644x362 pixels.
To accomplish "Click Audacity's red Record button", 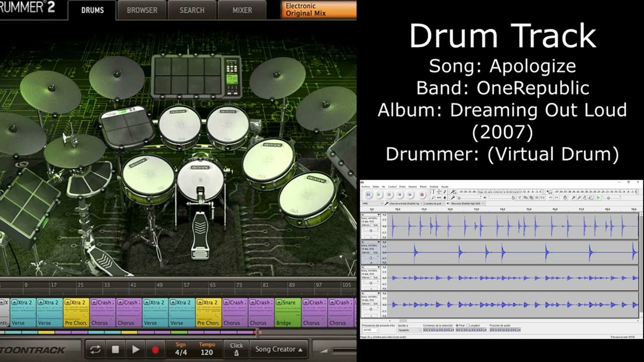I will pyautogui.click(x=422, y=195).
